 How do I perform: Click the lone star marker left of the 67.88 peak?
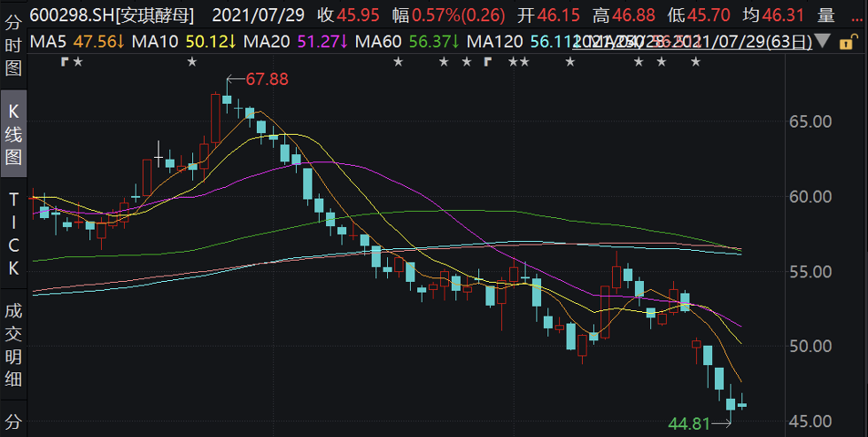pos(192,60)
